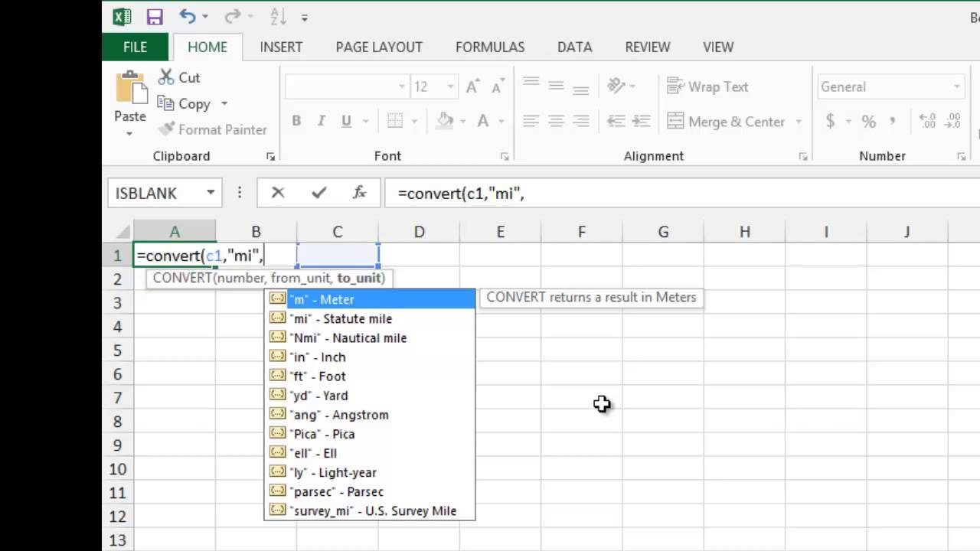Choose "mi" - Statute mile from list
Screen dimensions: 980x551
(x=370, y=319)
